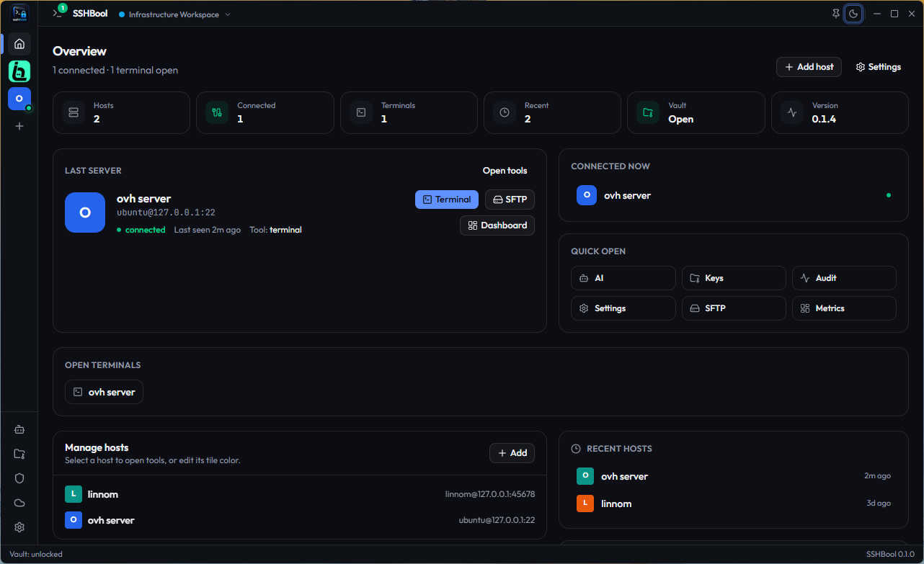Open the gear icon at sidebar bottom
The height and width of the screenshot is (564, 924).
tap(19, 527)
